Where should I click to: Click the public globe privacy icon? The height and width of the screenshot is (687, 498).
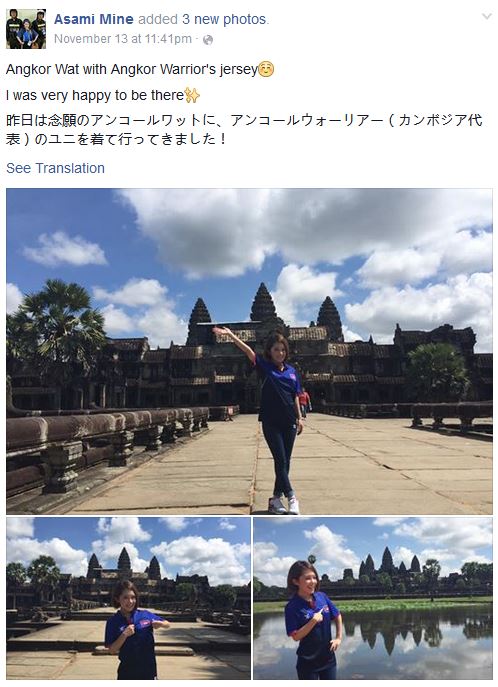click(x=208, y=40)
